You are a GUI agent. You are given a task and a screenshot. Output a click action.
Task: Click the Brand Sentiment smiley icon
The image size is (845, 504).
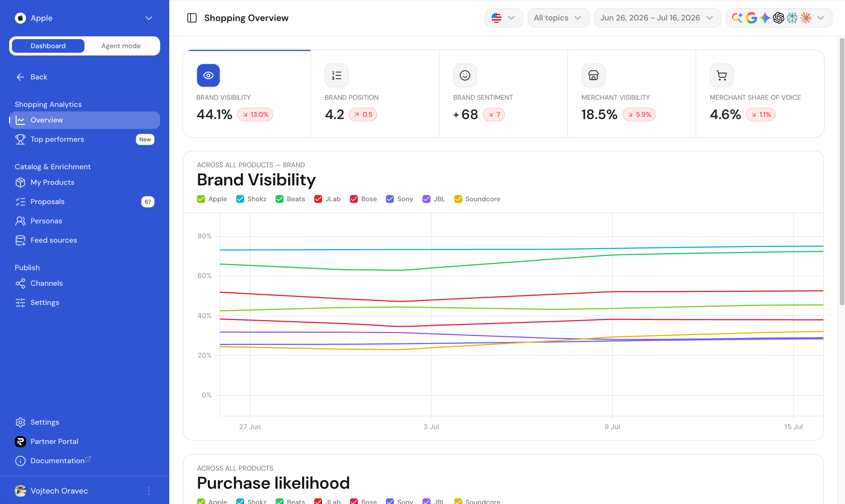coord(465,75)
